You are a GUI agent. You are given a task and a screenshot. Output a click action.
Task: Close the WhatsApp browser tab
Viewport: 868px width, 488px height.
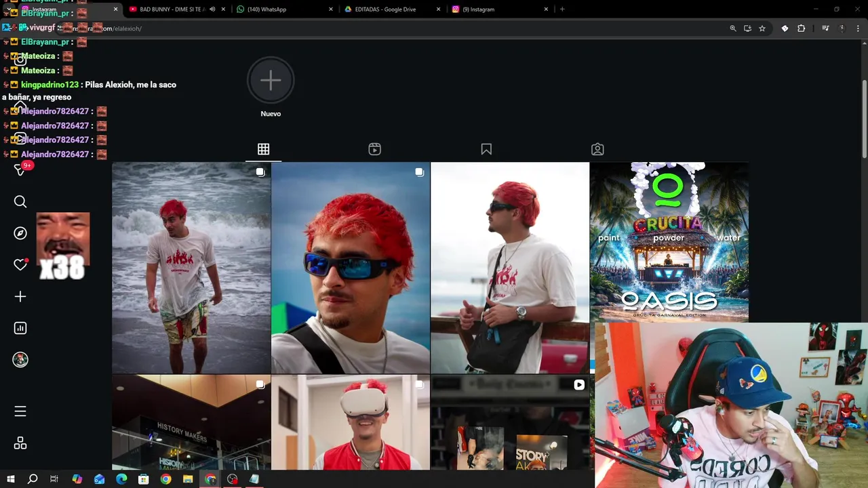click(331, 9)
